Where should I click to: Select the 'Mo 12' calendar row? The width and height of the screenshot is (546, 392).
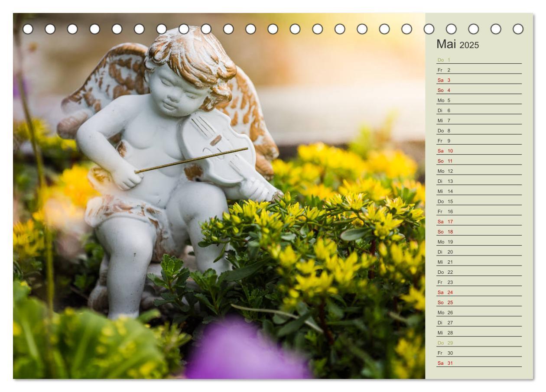pyautogui.click(x=479, y=171)
